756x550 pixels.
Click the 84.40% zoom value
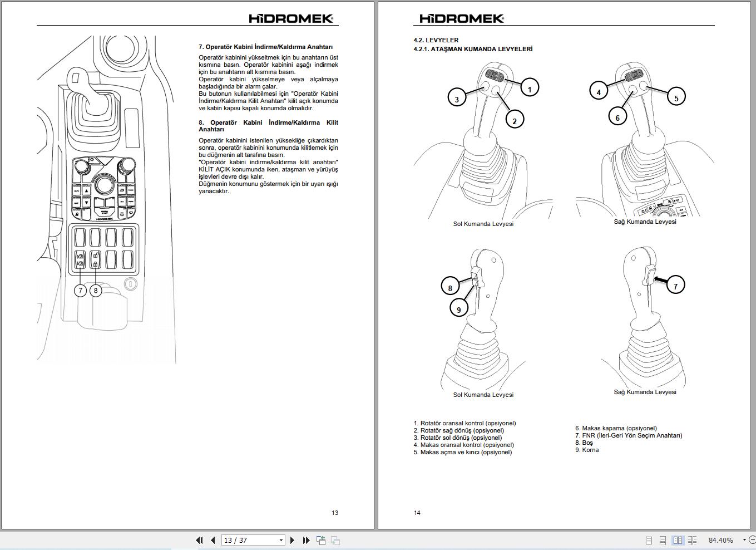coord(720,540)
